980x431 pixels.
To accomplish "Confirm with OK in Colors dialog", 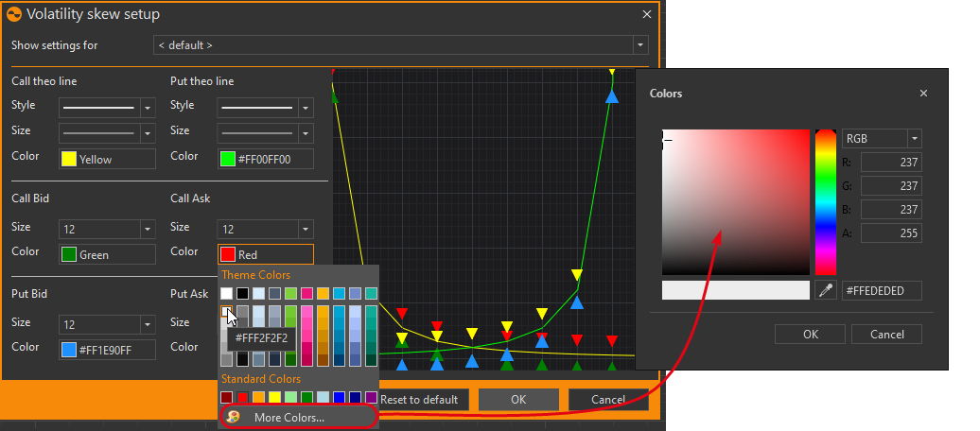I will coord(810,334).
